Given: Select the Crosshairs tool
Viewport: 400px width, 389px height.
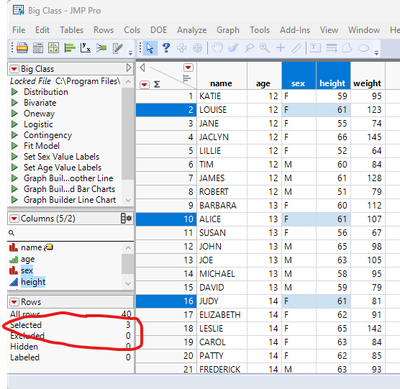Looking at the screenshot, I should 281,48.
